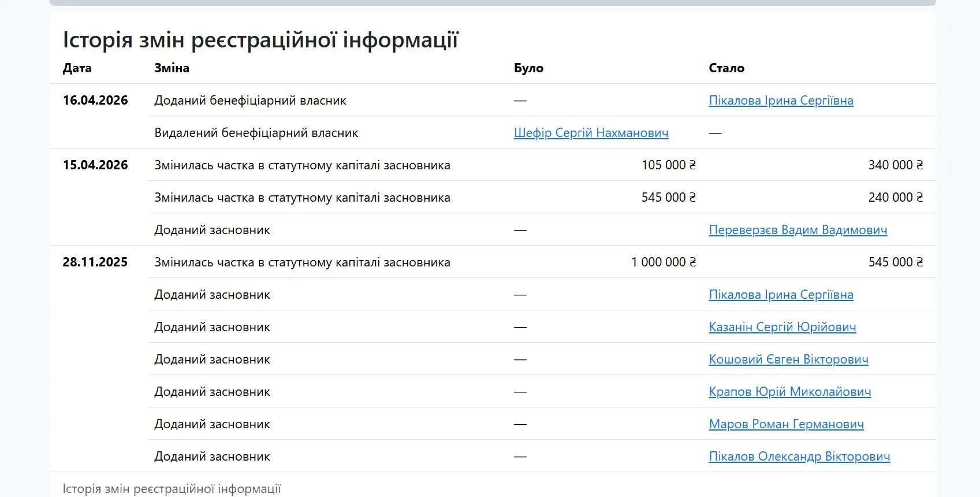Click the date 15.04.2026
Image resolution: width=980 pixels, height=497 pixels.
point(95,165)
